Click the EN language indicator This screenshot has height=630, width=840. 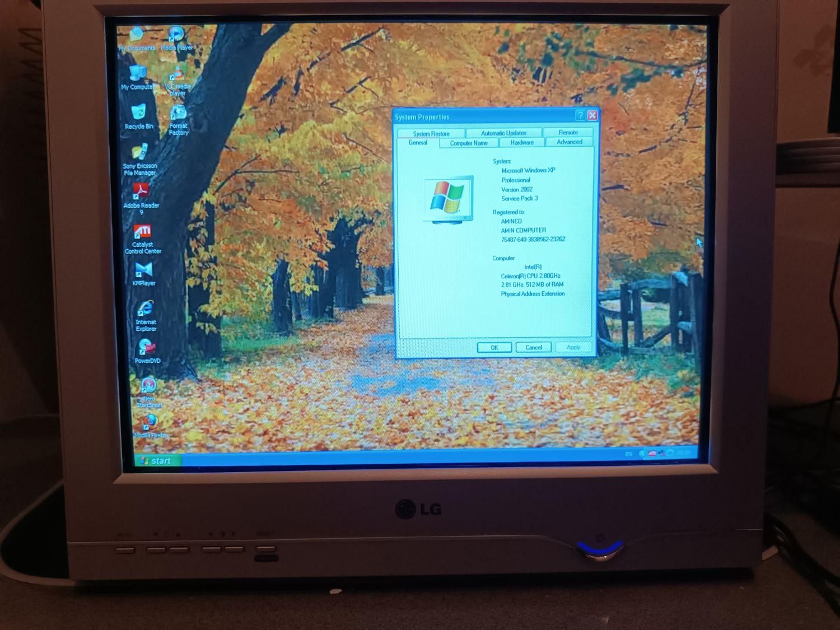tap(628, 454)
